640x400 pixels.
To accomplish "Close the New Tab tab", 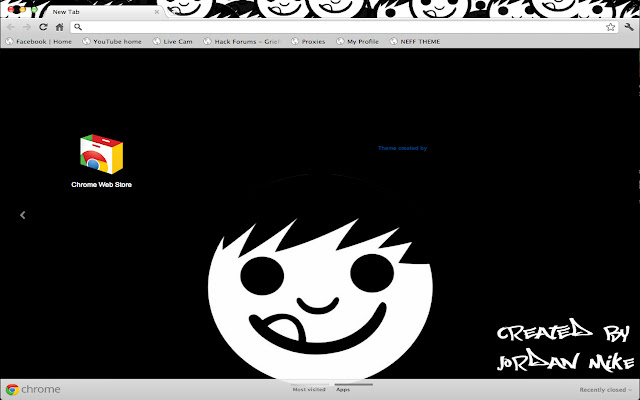I will click(x=157, y=12).
